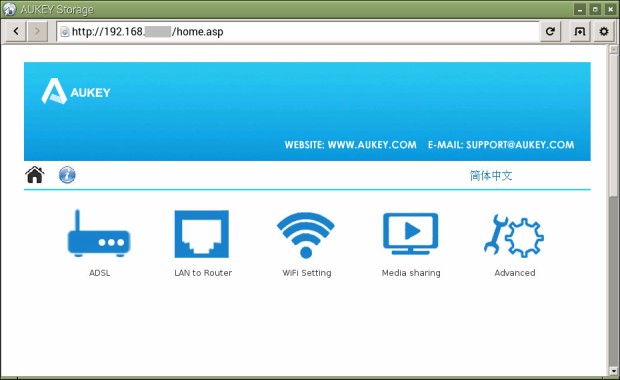This screenshot has height=380, width=620.
Task: Click the ADSL text label
Action: click(x=100, y=273)
